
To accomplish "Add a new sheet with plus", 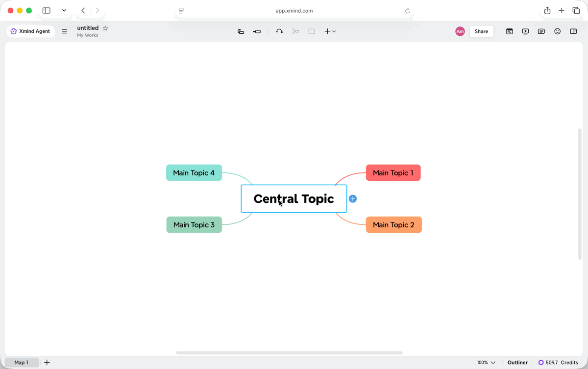I will (x=47, y=363).
